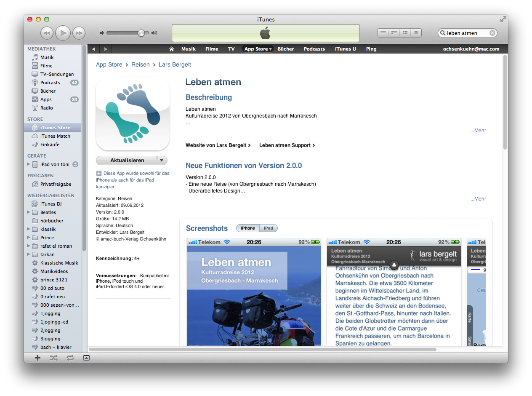Toggle shuffle playback
The image size is (532, 396).
(x=53, y=358)
